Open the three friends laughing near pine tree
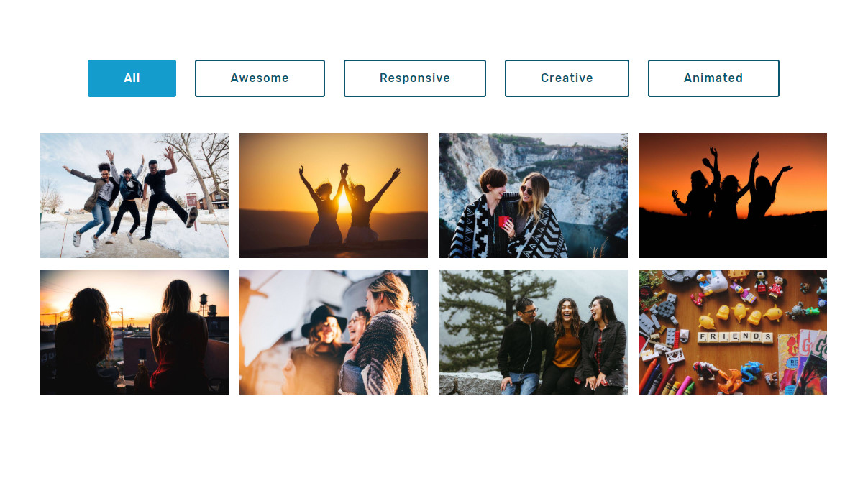Image resolution: width=868 pixels, height=478 pixels. (534, 332)
